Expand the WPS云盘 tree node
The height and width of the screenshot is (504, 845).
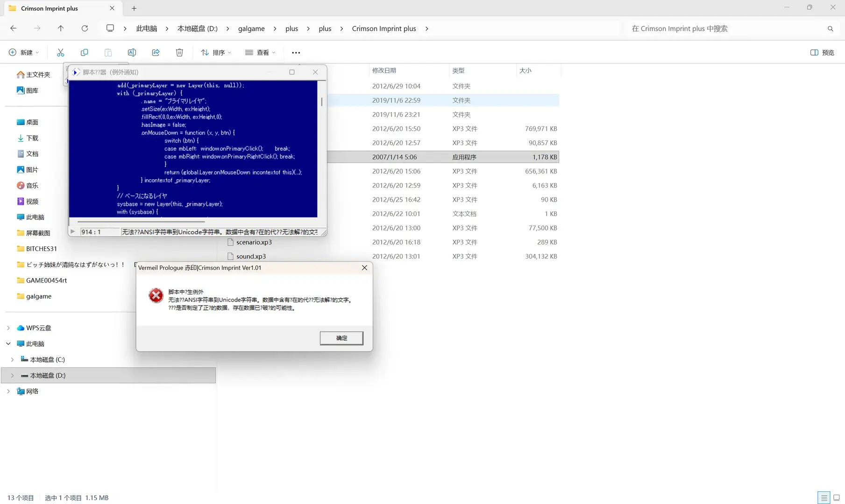(8, 328)
